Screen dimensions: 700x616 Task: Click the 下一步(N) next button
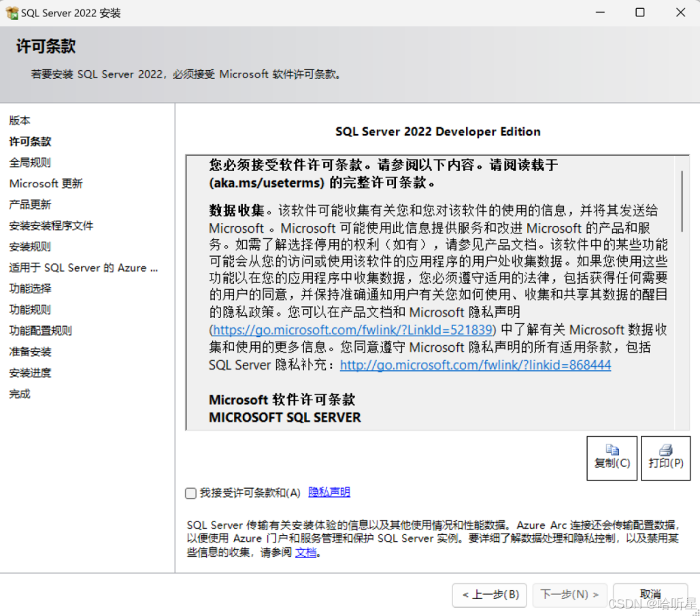click(x=569, y=595)
